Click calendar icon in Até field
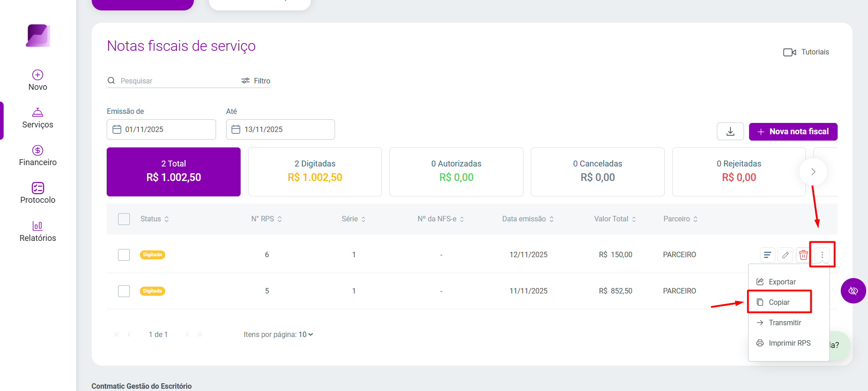This screenshot has width=868, height=391. coord(236,129)
